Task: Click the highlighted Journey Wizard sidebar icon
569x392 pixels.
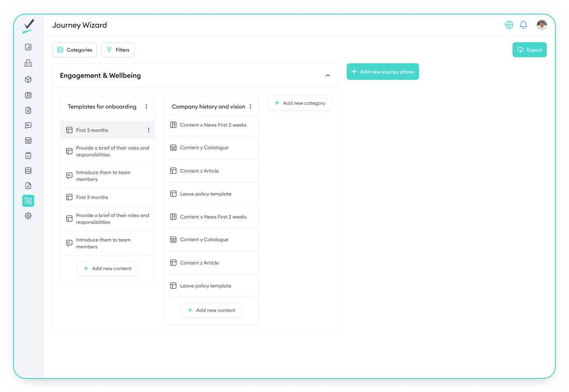Action: [28, 201]
